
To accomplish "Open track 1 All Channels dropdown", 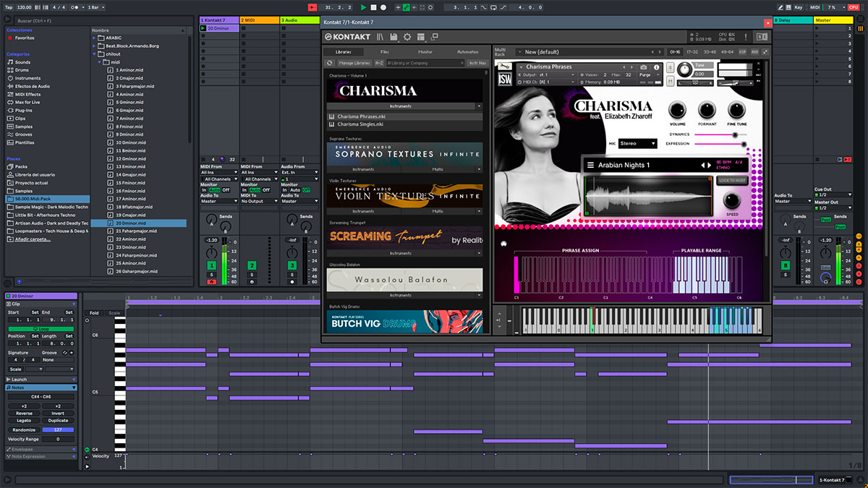I will click(x=219, y=179).
